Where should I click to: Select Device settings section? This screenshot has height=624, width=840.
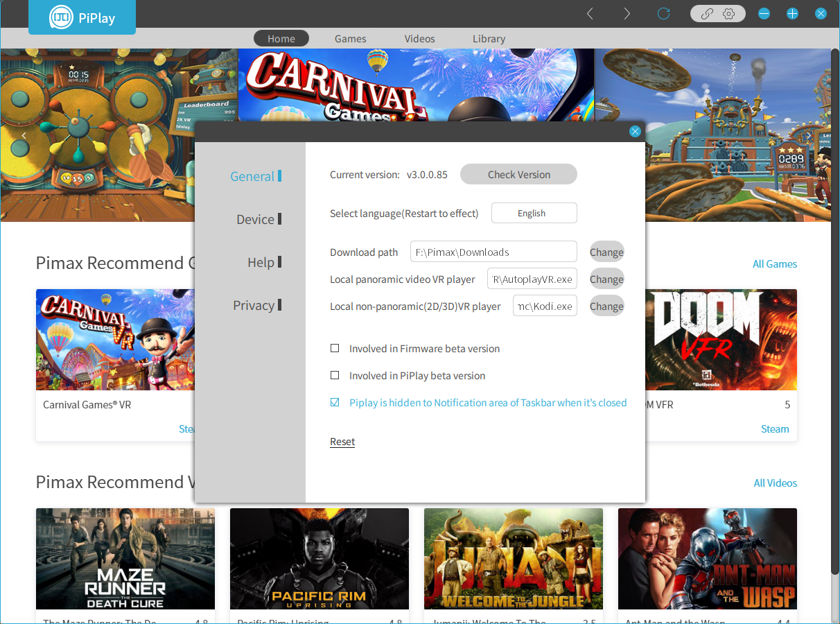pos(259,220)
